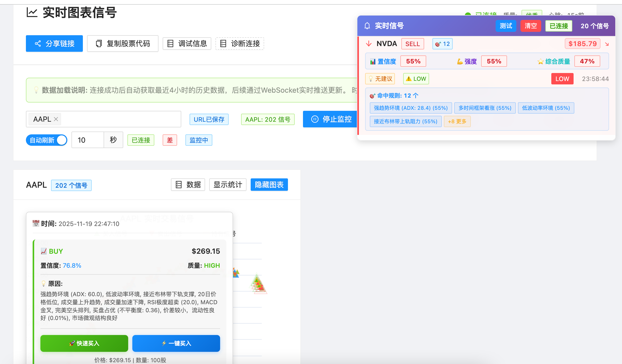622x364 pixels.
Task: Click the stock symbol input field
Action: [x=104, y=119]
